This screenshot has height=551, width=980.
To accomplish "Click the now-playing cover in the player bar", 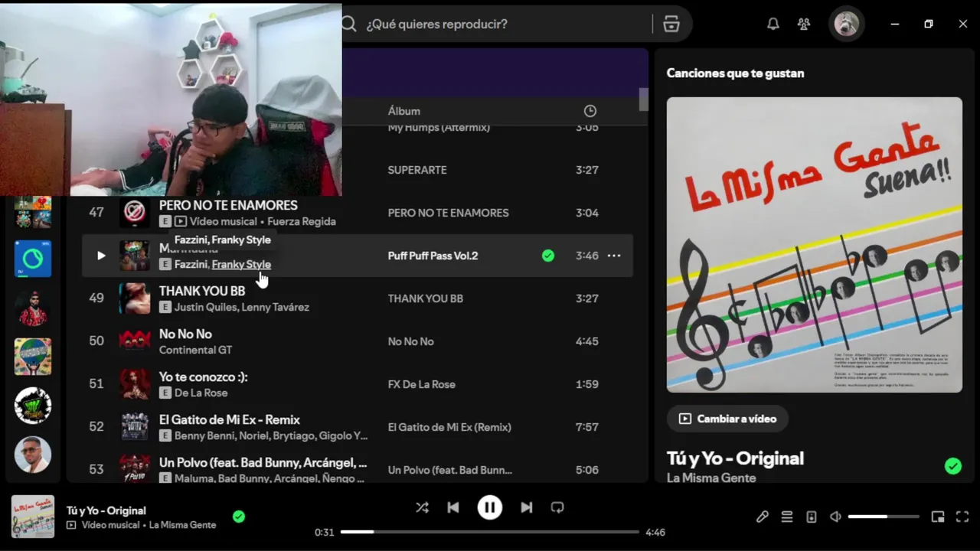I will pos(33,517).
